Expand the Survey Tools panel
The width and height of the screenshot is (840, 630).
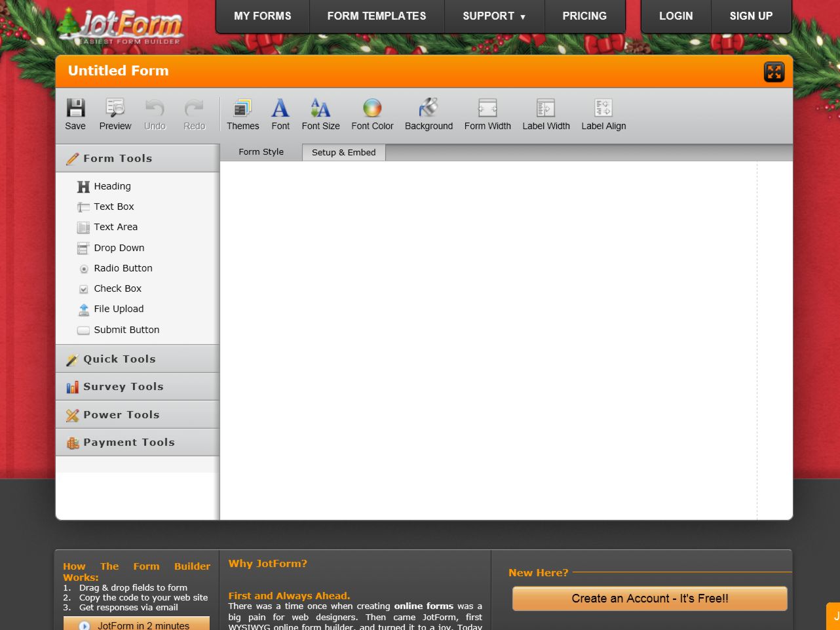pyautogui.click(x=123, y=386)
